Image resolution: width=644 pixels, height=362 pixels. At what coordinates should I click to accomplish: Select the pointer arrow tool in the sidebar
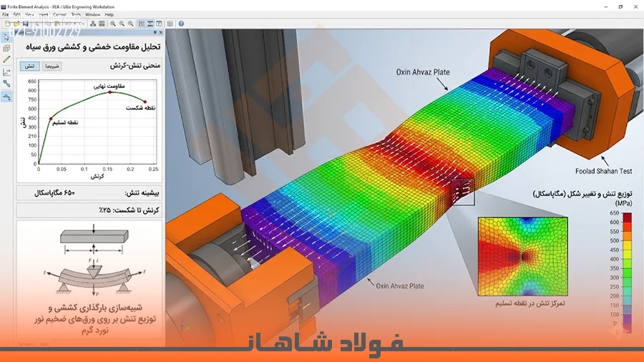(x=6, y=37)
